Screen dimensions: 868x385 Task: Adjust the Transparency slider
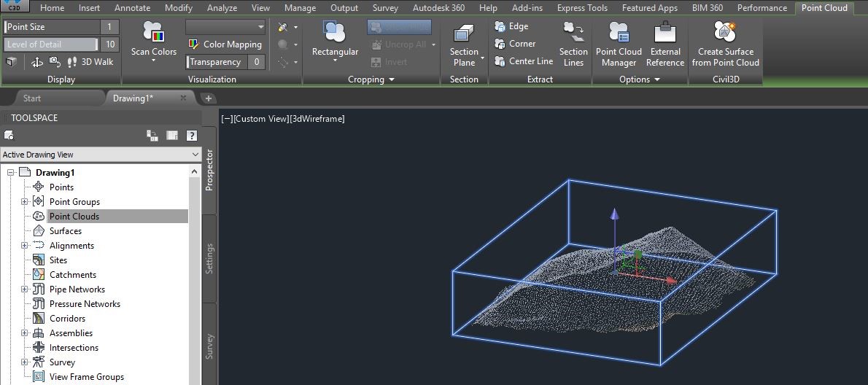click(x=217, y=62)
